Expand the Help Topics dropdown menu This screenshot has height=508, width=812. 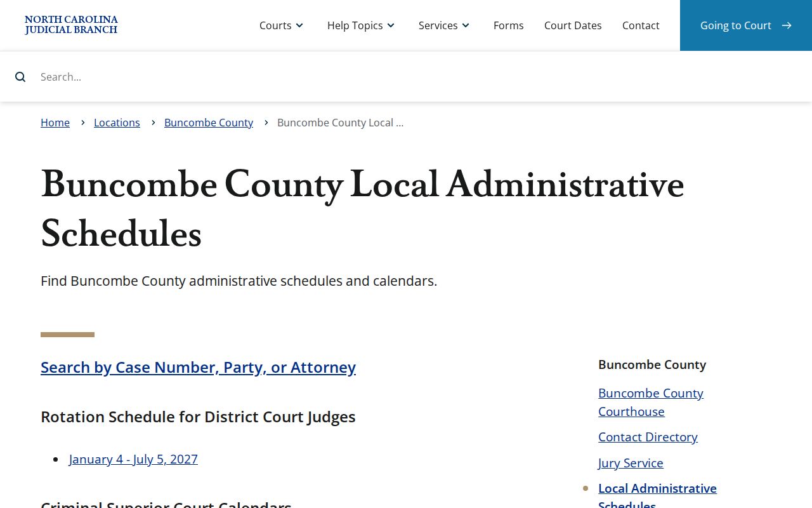[x=362, y=25]
